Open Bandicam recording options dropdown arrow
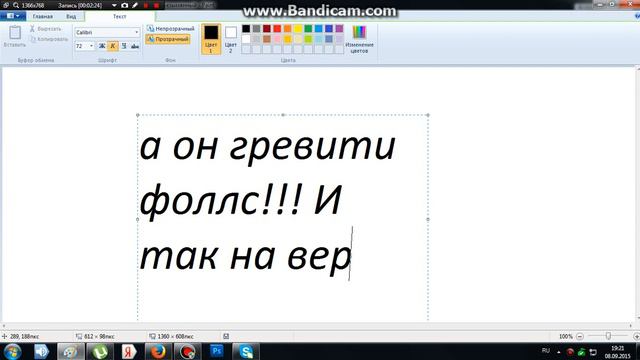640x360 pixels. [114, 6]
